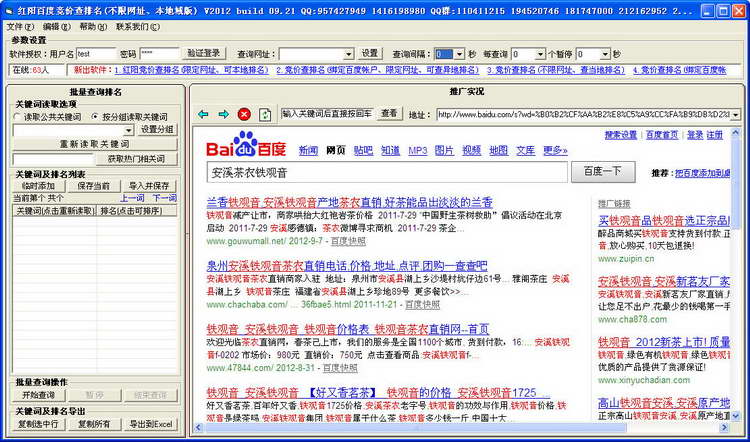Image resolution: width=750 pixels, height=442 pixels.
Task: Stop page loading with red X icon
Action: [x=244, y=114]
